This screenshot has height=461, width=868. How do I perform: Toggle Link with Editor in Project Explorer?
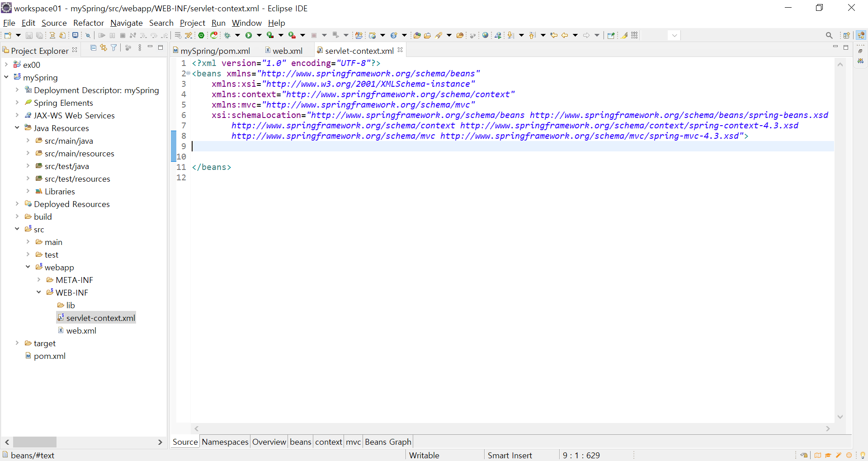[104, 47]
